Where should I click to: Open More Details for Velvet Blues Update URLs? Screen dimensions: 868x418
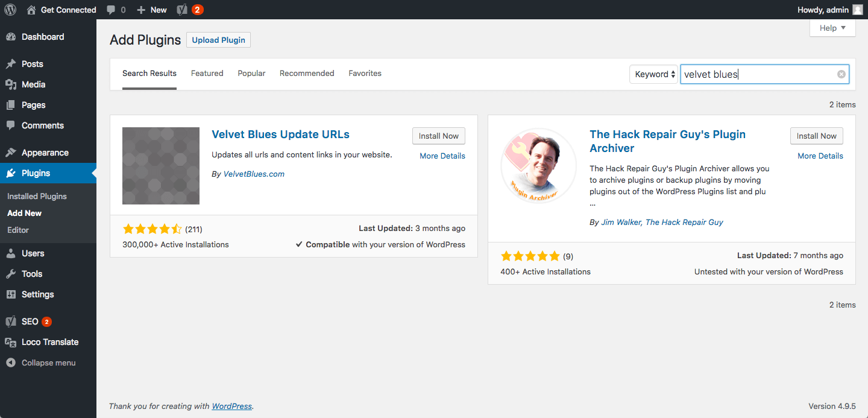442,156
